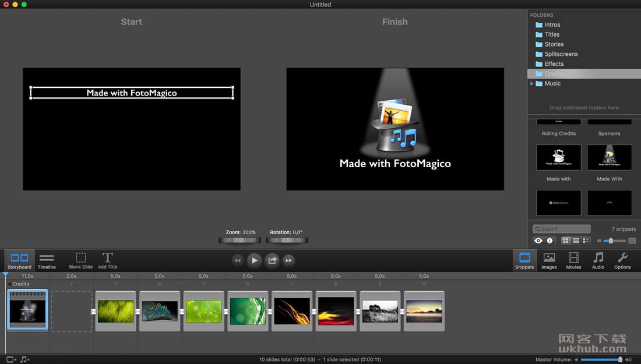Play the slideshow
Image resolution: width=641 pixels, height=364 pixels.
coord(254,260)
